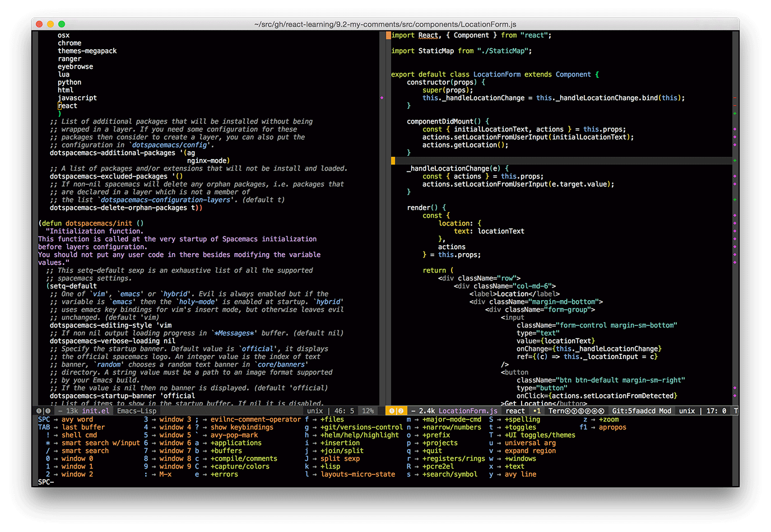
Task: Select the last buffer which-key entry
Action: (x=83, y=427)
